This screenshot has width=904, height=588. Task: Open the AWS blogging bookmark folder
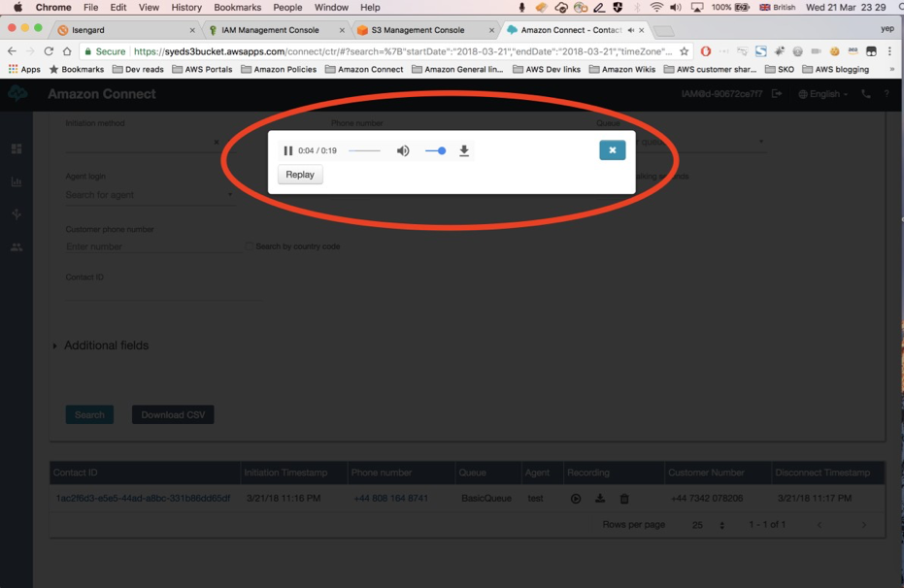point(835,69)
